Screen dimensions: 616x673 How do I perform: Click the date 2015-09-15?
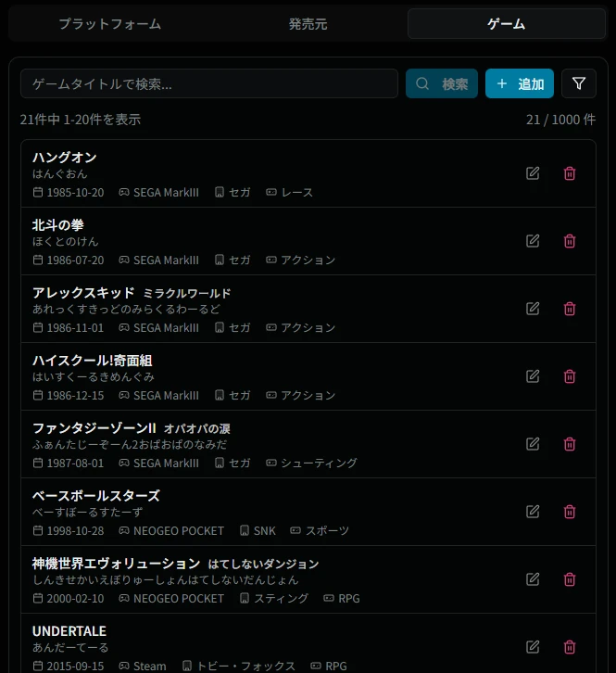[x=76, y=666]
